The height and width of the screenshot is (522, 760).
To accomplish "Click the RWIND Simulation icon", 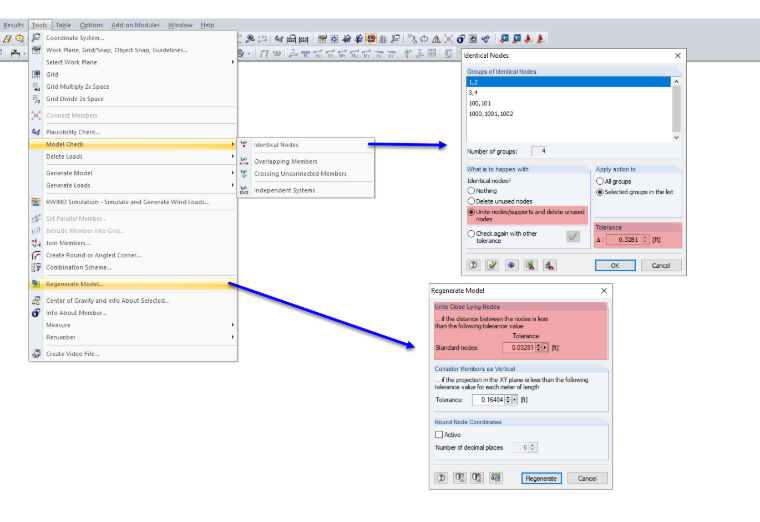I will tap(36, 202).
